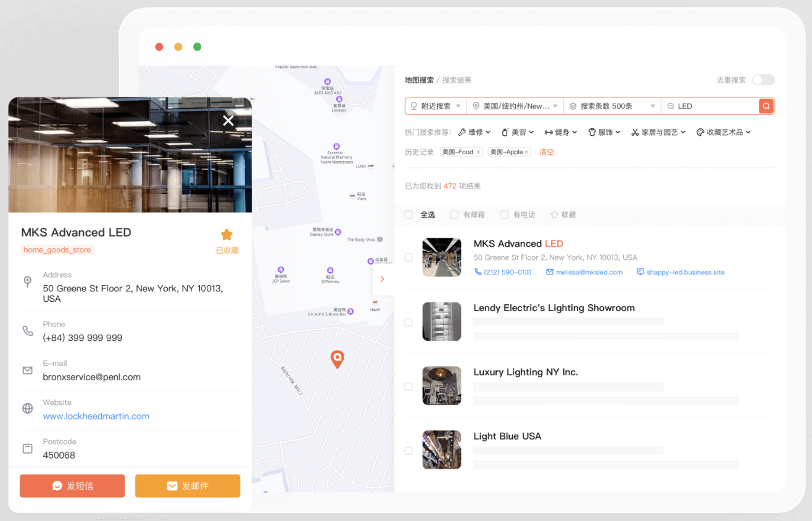Remove the 美国-Apple history tag

pos(526,152)
